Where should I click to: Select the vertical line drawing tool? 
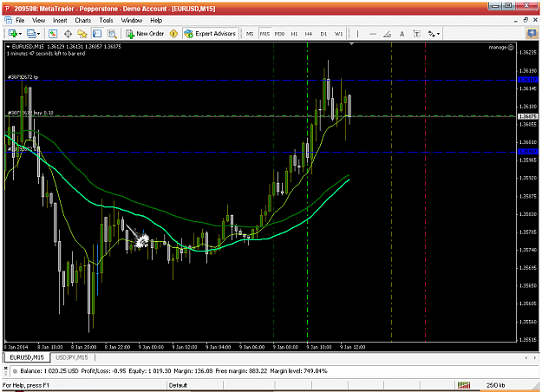[x=358, y=34]
